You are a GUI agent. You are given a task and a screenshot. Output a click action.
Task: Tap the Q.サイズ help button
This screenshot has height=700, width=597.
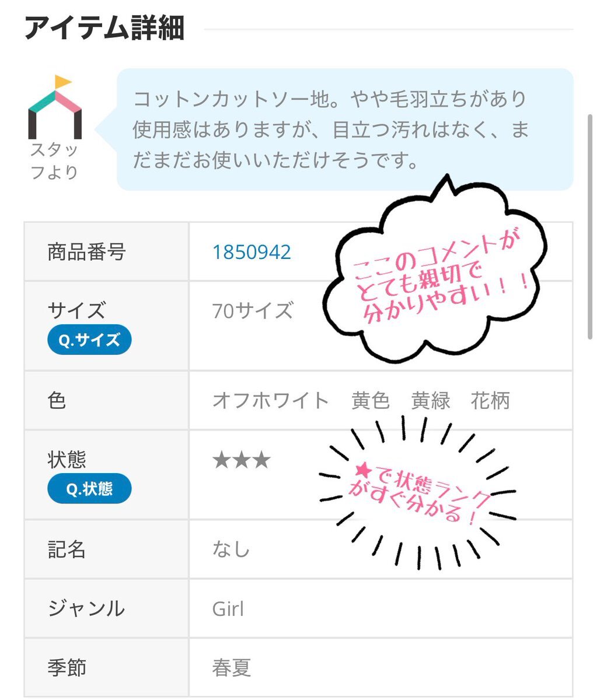89,340
